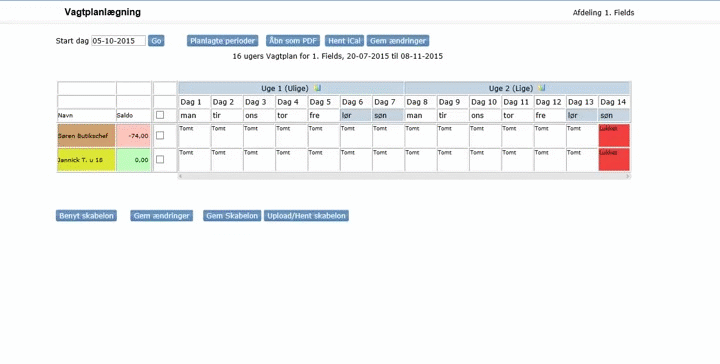Viewport: 720px width, 364px height.
Task: Click the Go button next to Start dag
Action: 156,41
